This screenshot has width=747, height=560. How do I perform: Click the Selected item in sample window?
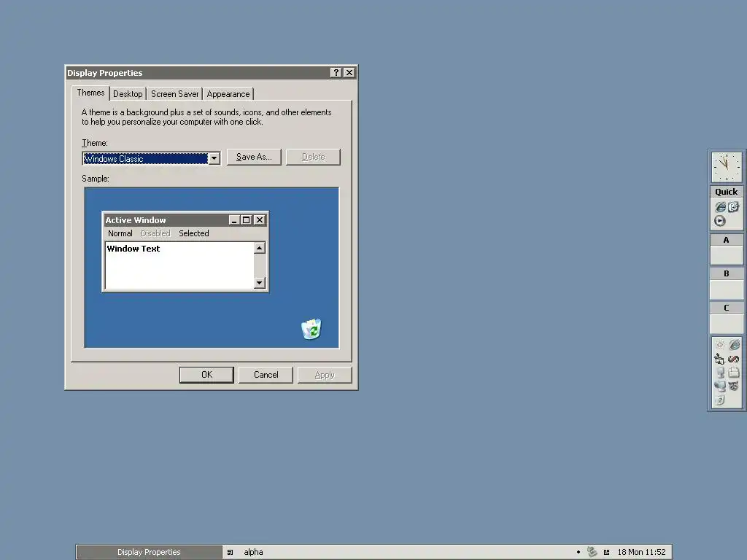(194, 233)
